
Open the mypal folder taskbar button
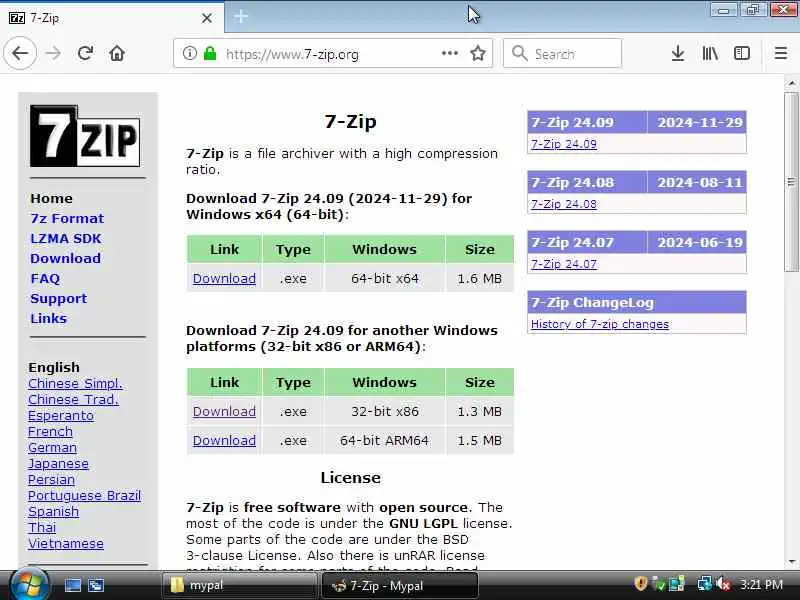239,585
